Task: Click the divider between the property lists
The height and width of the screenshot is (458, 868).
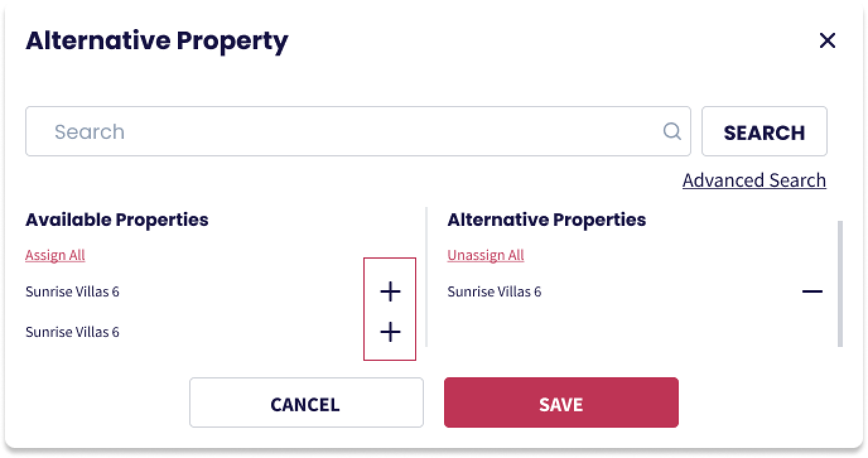Action: (x=427, y=276)
